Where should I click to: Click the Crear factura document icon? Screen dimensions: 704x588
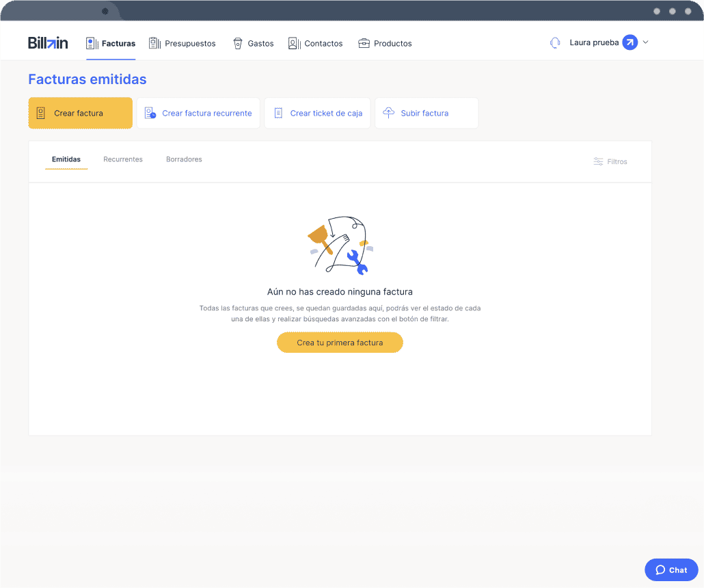click(x=41, y=113)
